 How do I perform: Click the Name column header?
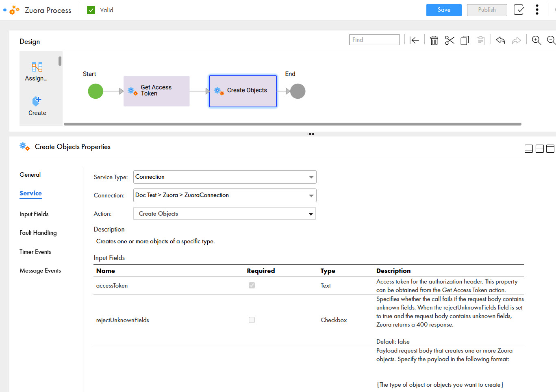click(x=106, y=271)
